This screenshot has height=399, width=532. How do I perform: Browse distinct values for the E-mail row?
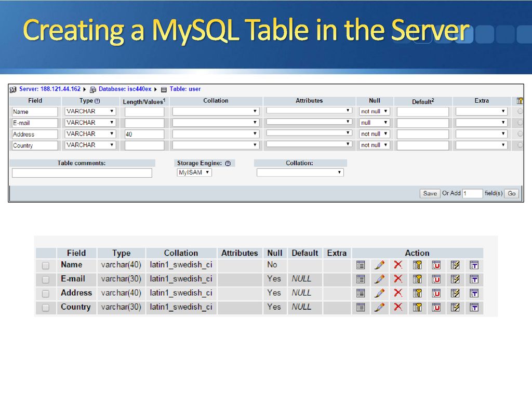[x=361, y=280]
